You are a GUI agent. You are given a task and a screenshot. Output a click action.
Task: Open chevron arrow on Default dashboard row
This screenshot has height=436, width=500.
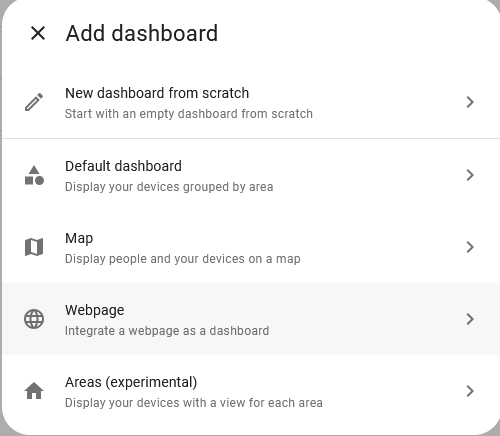pos(470,175)
